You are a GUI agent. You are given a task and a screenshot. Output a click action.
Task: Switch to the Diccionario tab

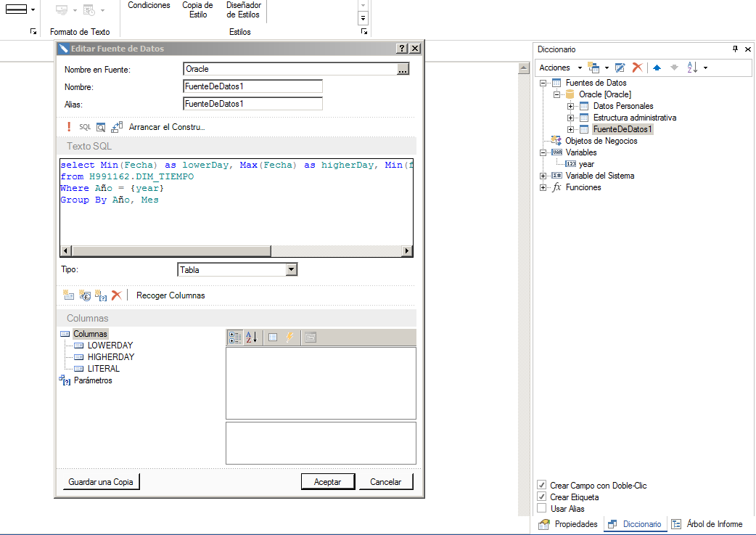pyautogui.click(x=635, y=524)
